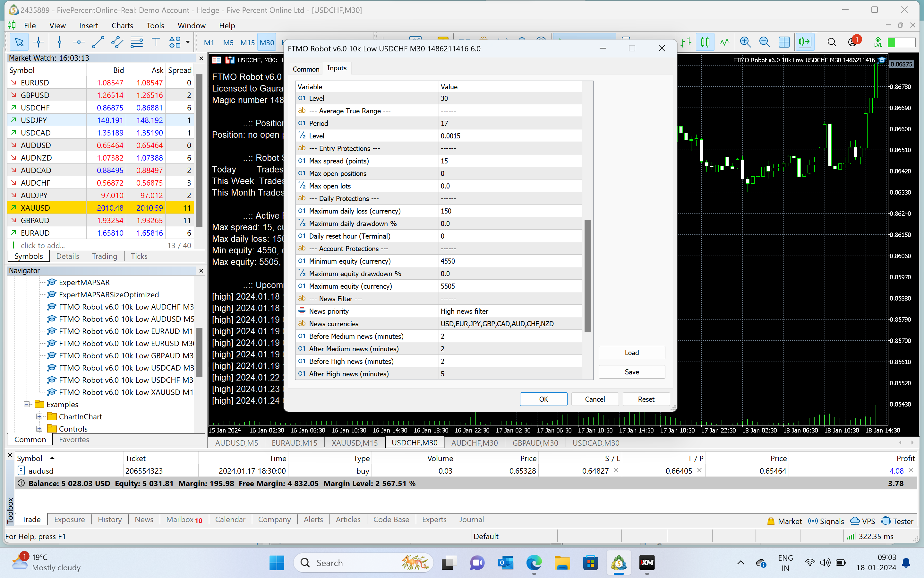The image size is (924, 578).
Task: Select FTMO Robot XAUUSD expert in Navigator
Action: tap(120, 392)
